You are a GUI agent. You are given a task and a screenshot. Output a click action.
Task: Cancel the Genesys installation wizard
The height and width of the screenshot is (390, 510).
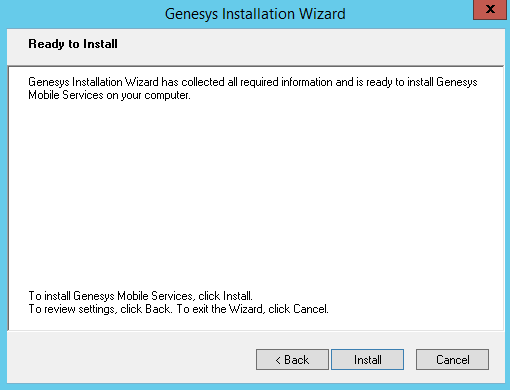click(452, 360)
